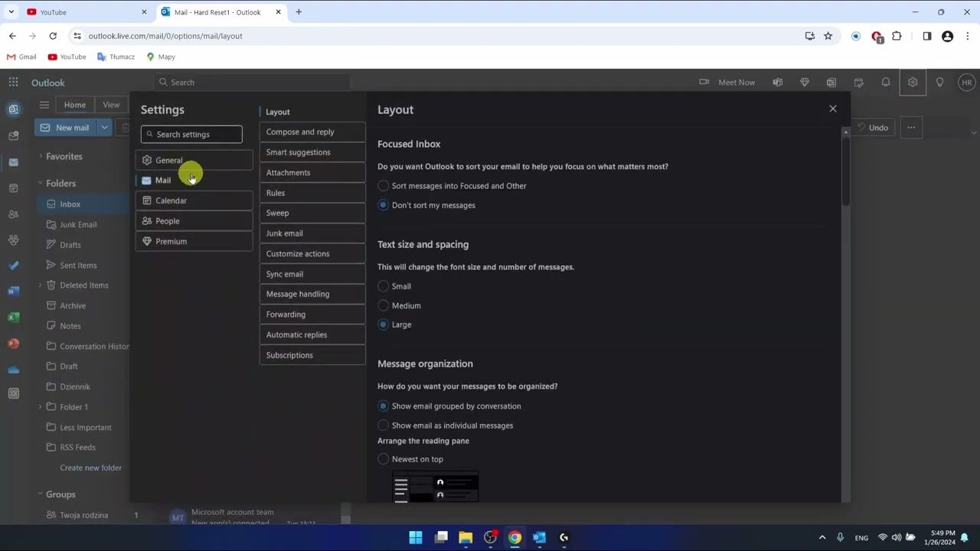Open the Teams chat icon in header

pyautogui.click(x=778, y=82)
